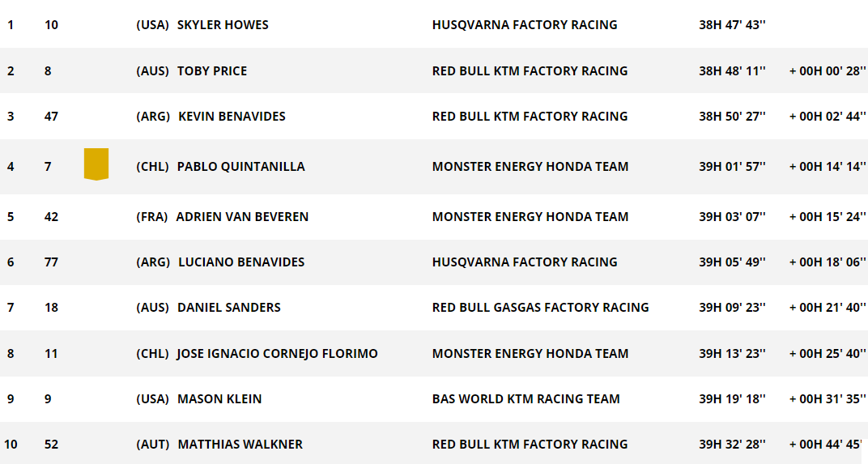The image size is (868, 464).
Task: Click Monster Energy Honda Team for Van Beveren
Action: [x=530, y=217]
